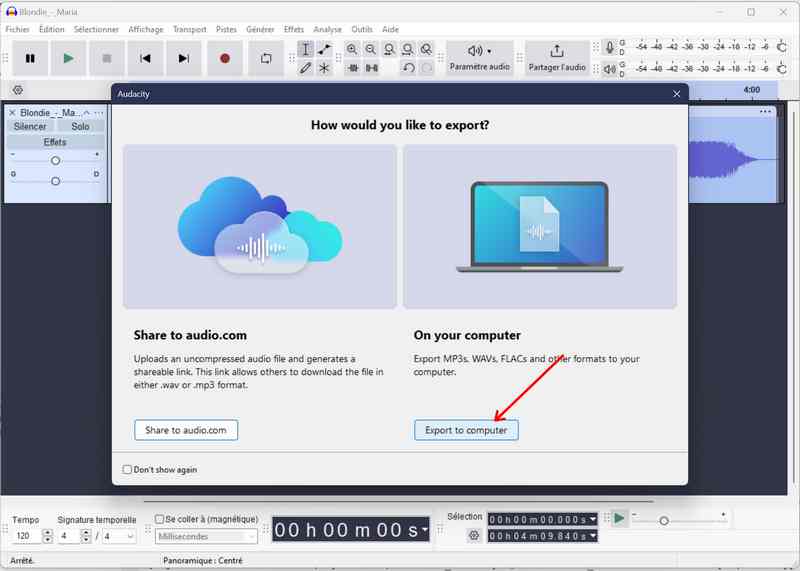Click the timeline options gear icon

18,90
